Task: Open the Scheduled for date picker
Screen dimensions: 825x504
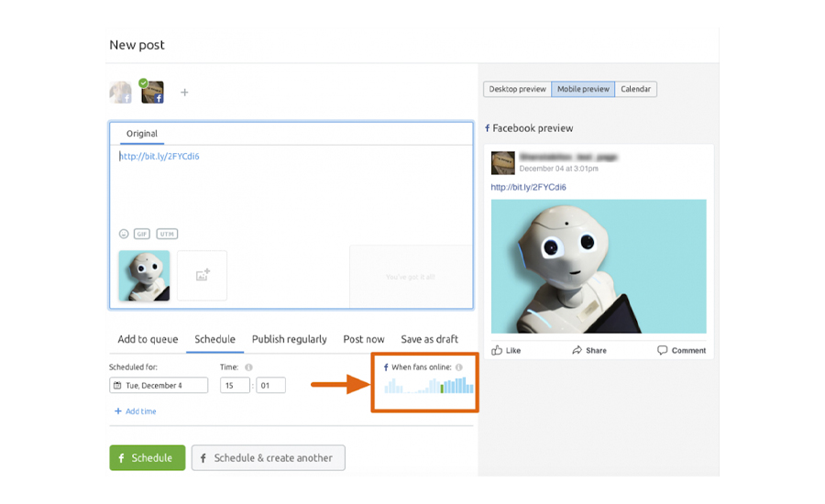Action: (159, 386)
